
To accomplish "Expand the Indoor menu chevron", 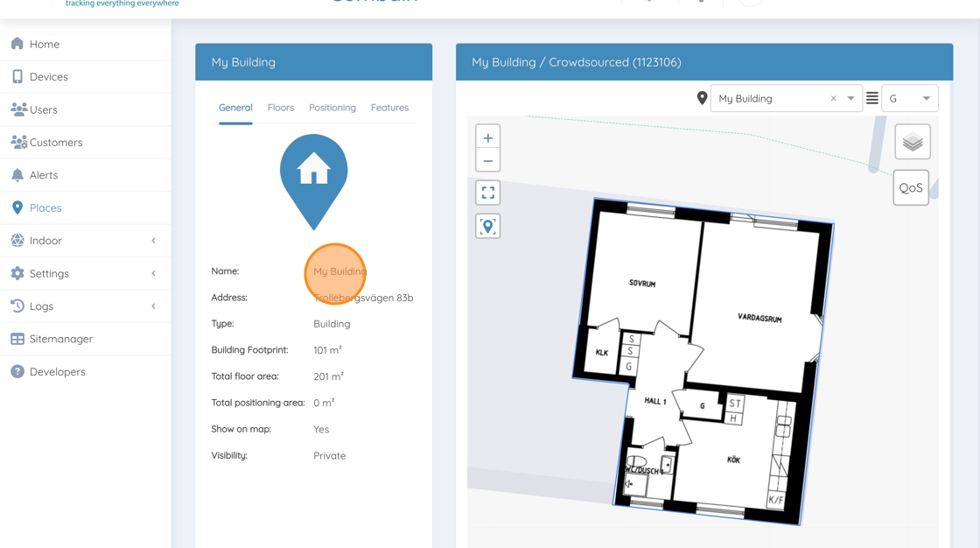I will [x=153, y=241].
